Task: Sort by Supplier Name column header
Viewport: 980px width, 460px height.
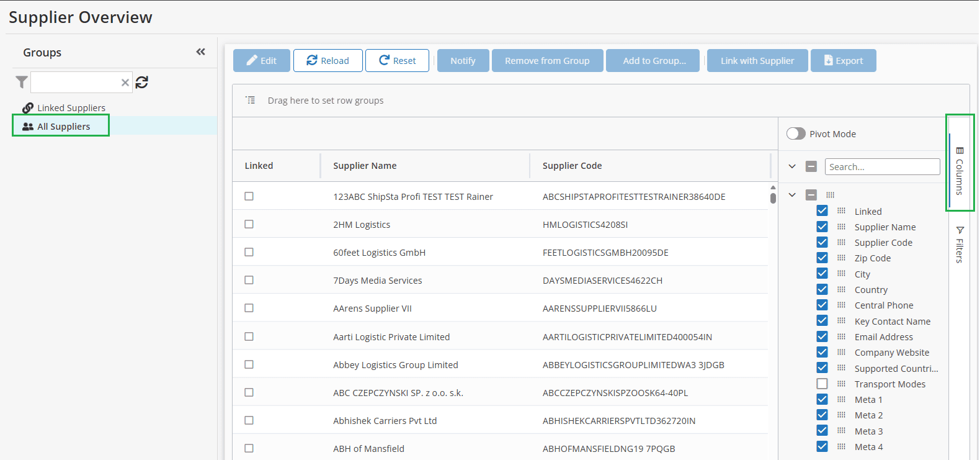Action: 365,166
